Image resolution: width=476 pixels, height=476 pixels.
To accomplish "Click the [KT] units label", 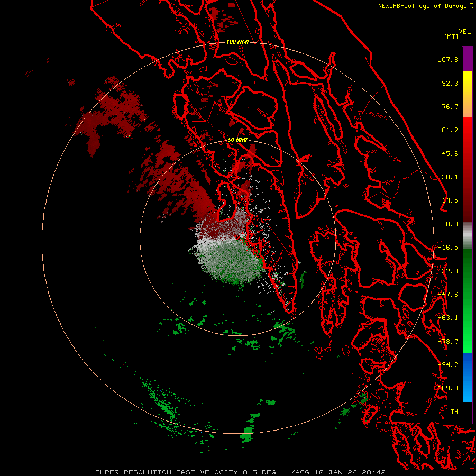I will pyautogui.click(x=452, y=36).
